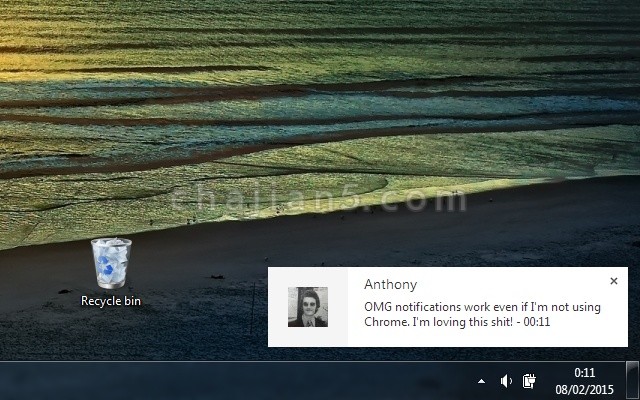Click the Show desktop strip at taskbar end
Viewport: 640px width, 400px height.
tap(632, 380)
